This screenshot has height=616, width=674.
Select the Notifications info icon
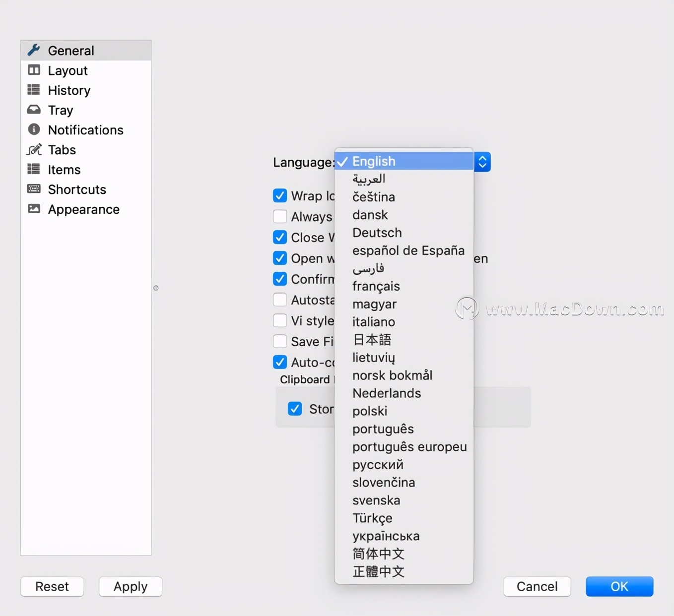[34, 129]
